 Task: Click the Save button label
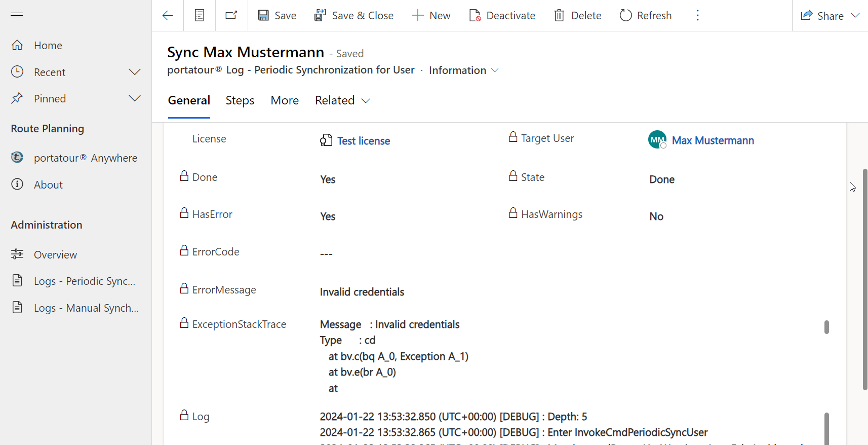click(x=285, y=16)
